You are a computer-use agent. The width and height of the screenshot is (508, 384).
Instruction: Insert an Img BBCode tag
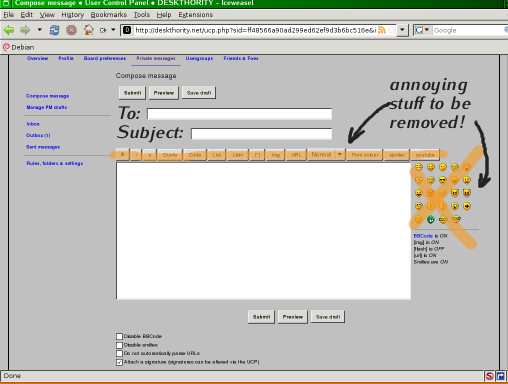click(275, 155)
